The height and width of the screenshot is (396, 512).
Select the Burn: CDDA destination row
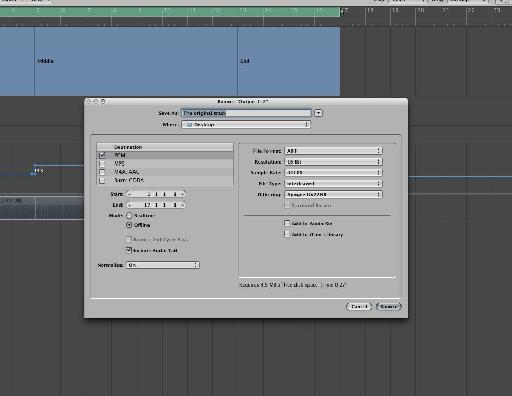pyautogui.click(x=165, y=180)
